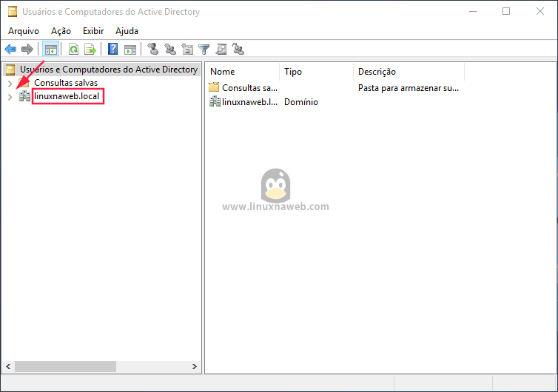Open Help with the blue question mark icon

tap(113, 50)
